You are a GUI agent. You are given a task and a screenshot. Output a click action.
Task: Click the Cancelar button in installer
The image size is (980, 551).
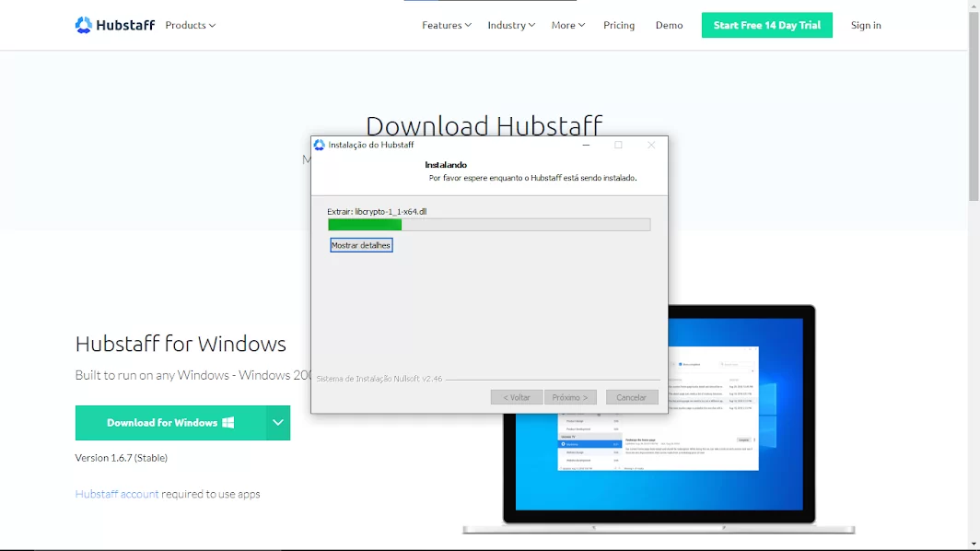pos(631,397)
